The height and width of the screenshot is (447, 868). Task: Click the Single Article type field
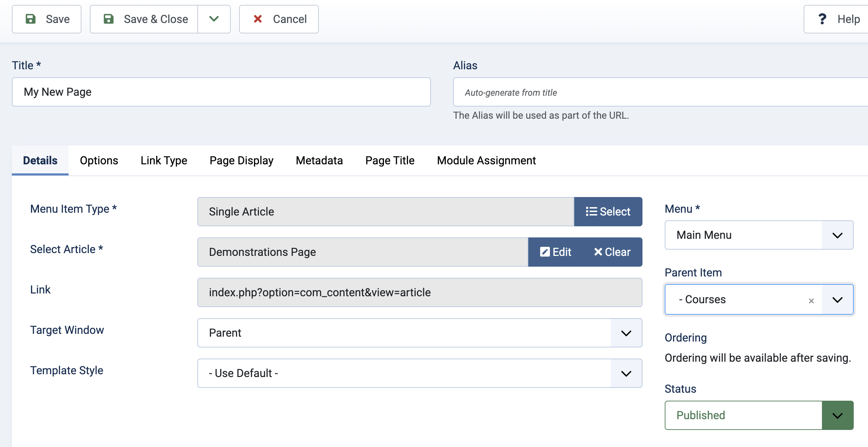(x=386, y=212)
